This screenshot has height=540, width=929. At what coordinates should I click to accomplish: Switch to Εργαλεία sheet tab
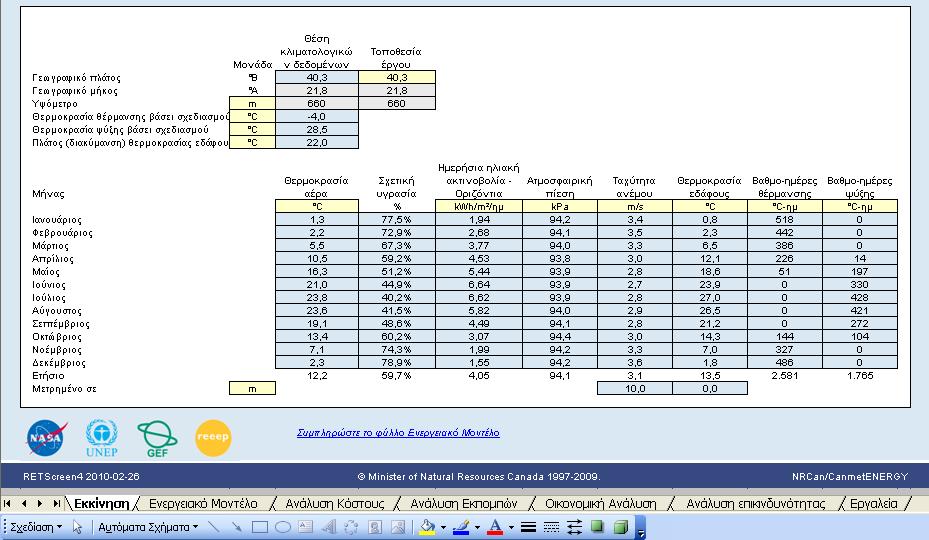(874, 504)
